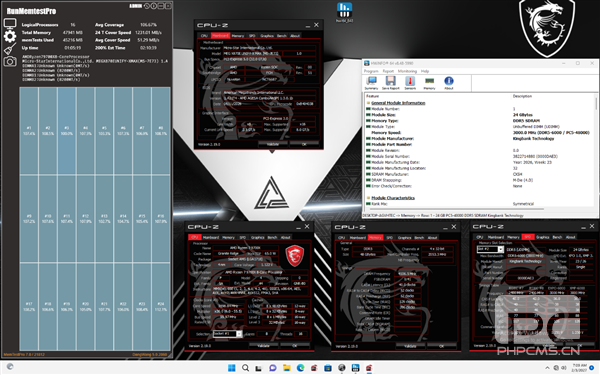The image size is (600, 375).
Task: Click the taskbar clock showing date and time
Action: point(579,368)
